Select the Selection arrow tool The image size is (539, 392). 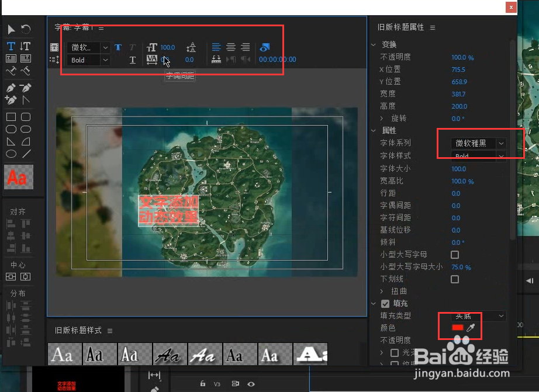pos(11,29)
